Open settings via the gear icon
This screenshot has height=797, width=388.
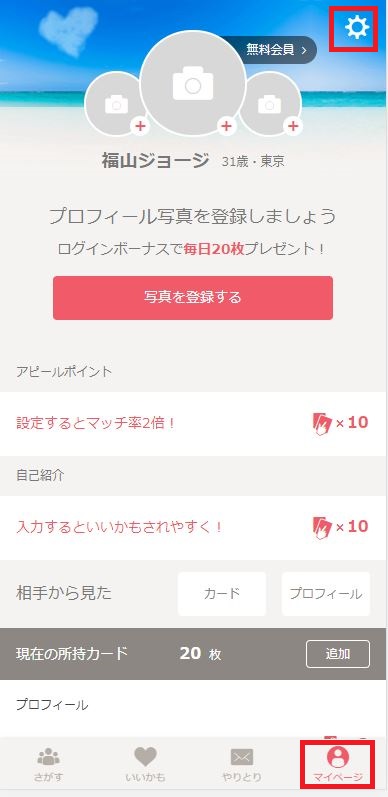click(356, 28)
